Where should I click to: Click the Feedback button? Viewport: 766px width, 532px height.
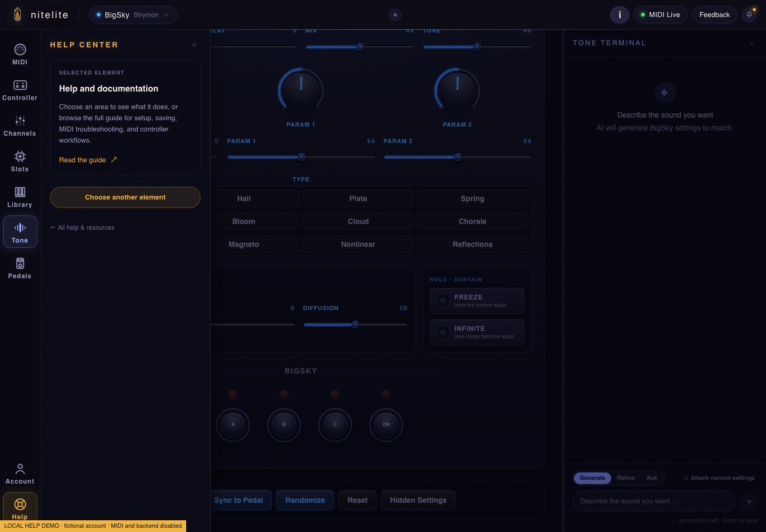pyautogui.click(x=714, y=15)
